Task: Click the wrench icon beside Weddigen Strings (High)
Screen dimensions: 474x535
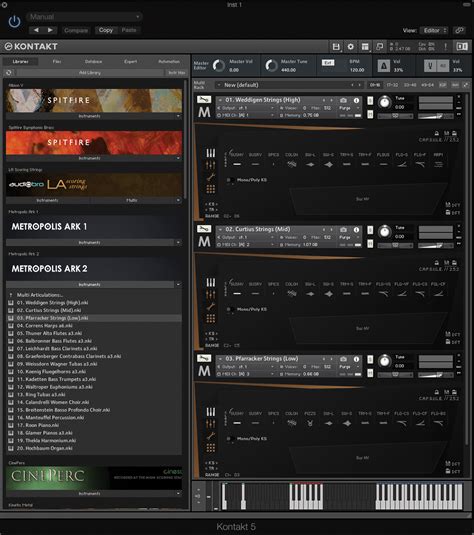Action: point(204,100)
